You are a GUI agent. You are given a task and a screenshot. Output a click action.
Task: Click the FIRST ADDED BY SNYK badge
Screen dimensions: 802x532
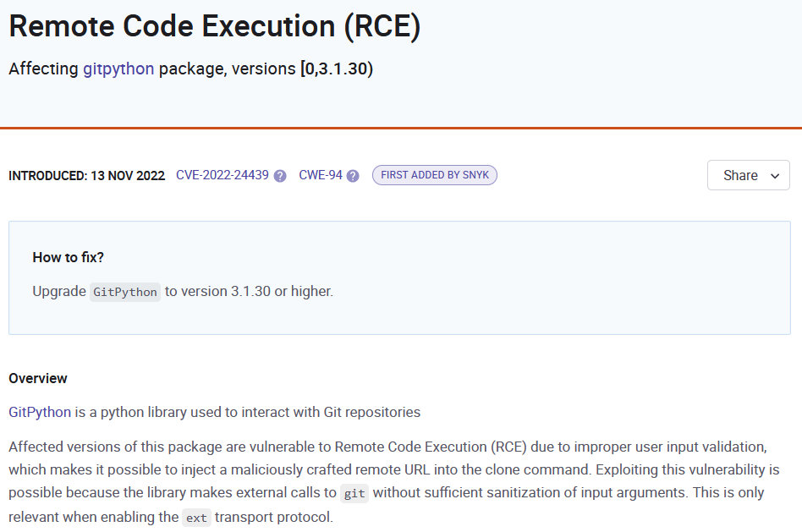(x=434, y=175)
